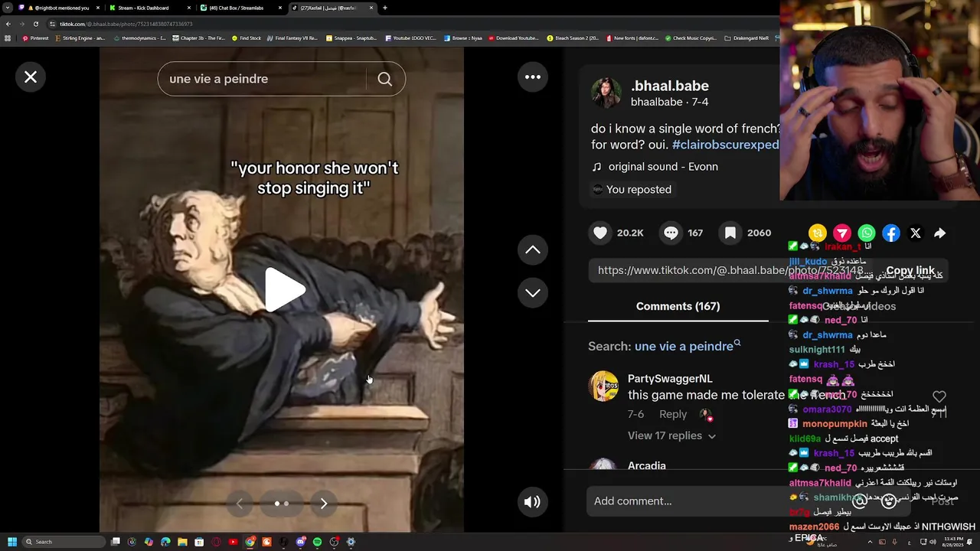980x551 pixels.
Task: Close the TikTok photo viewer
Action: coord(31,77)
